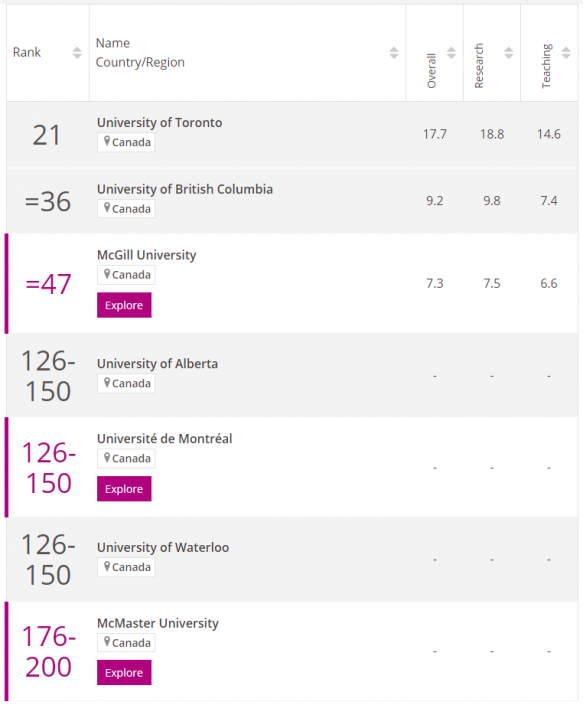Sort by Teaching score arrows
583x705 pixels.
[566, 53]
